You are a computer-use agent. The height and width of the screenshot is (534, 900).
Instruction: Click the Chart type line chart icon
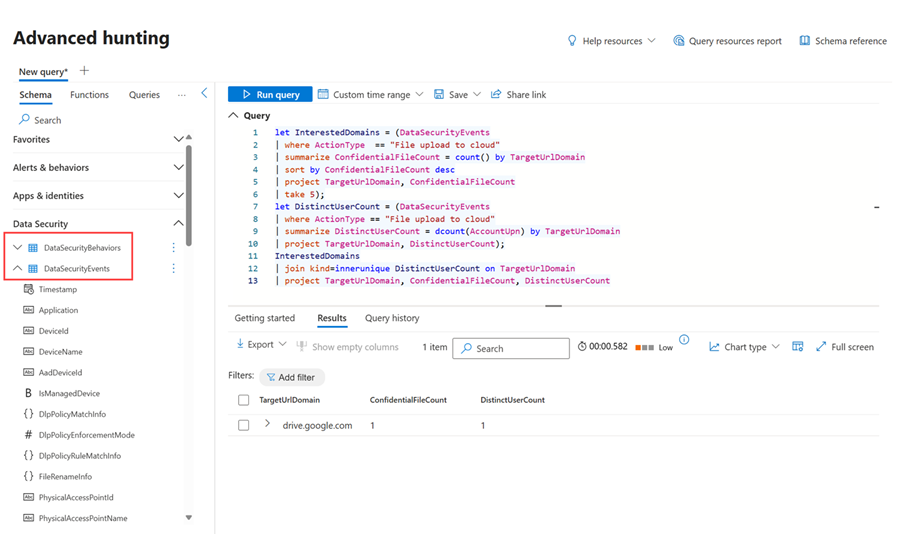click(x=714, y=347)
